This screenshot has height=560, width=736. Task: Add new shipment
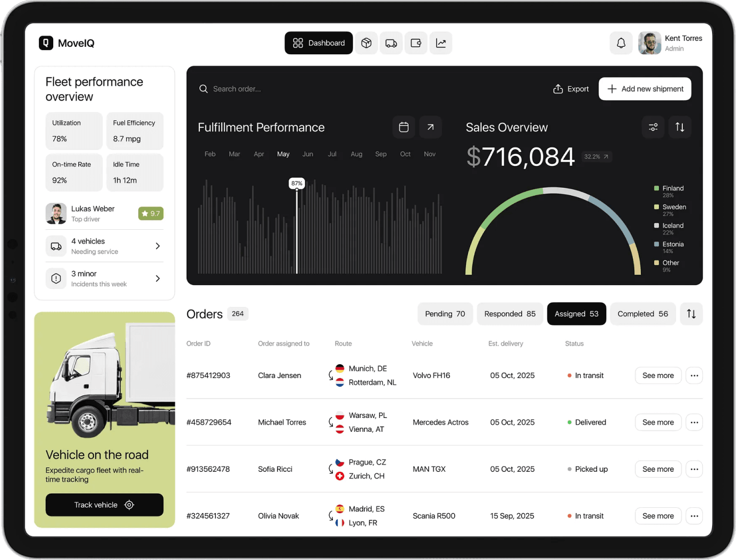point(645,89)
